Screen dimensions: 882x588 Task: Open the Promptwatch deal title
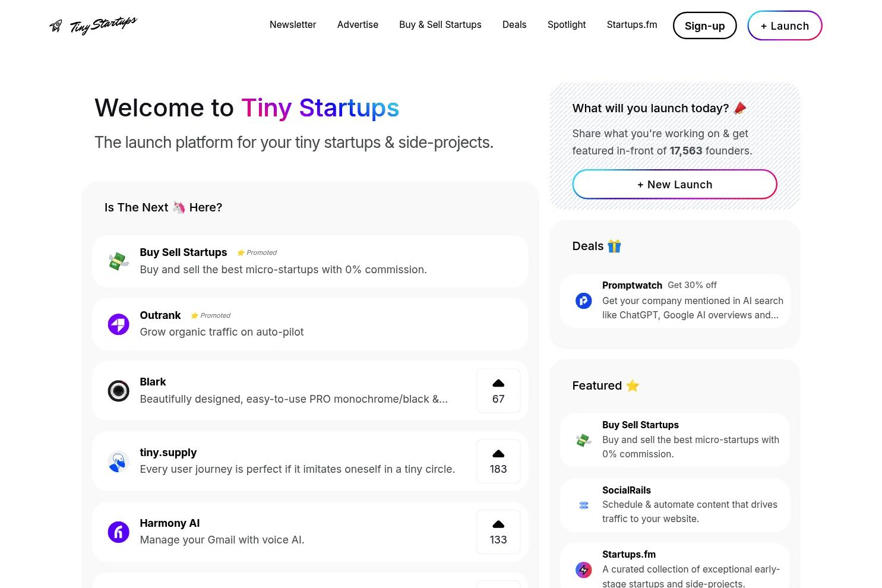(632, 285)
